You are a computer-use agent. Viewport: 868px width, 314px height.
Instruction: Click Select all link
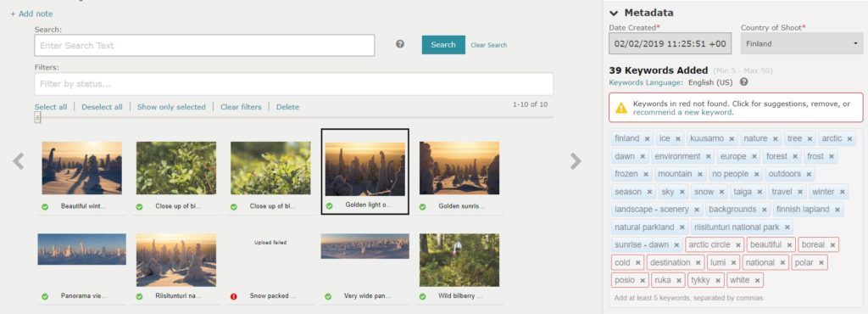coord(50,107)
